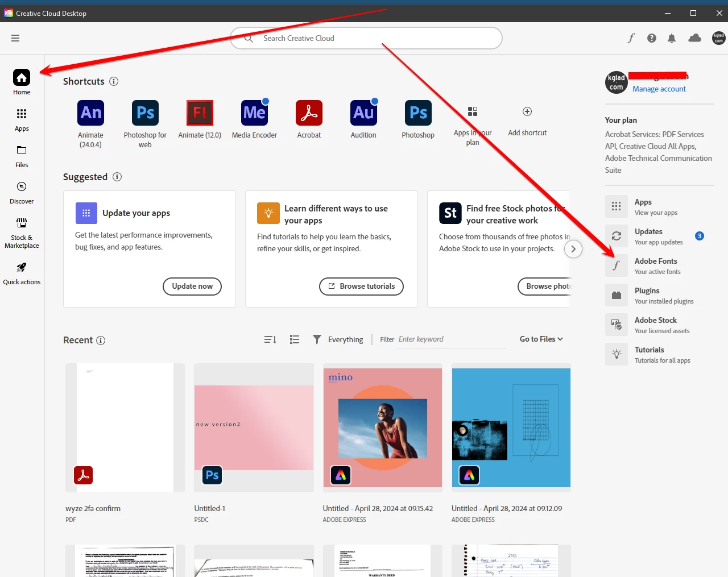
Task: Focus the Search Creative Cloud field
Action: (x=366, y=38)
